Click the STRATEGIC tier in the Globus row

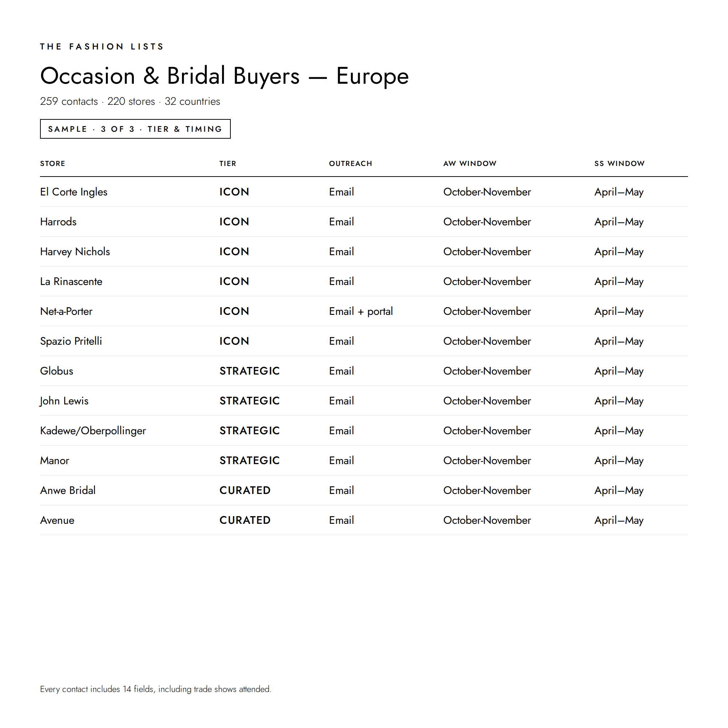point(250,371)
